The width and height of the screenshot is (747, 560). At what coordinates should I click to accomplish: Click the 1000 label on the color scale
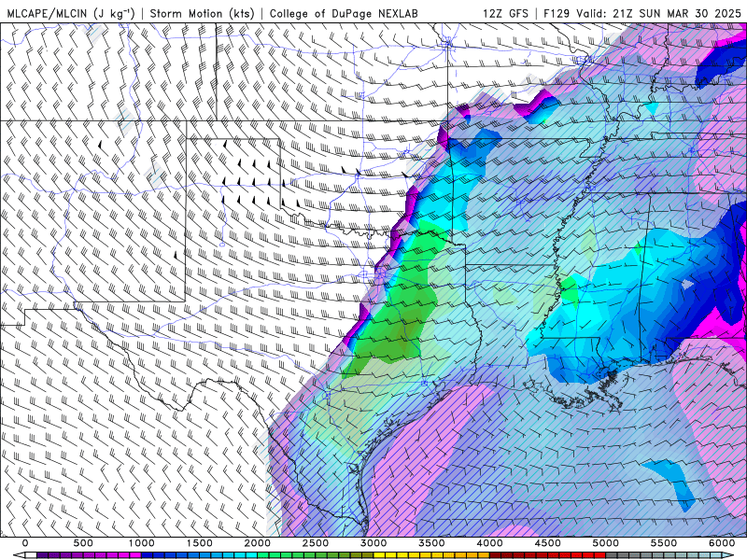point(142,543)
